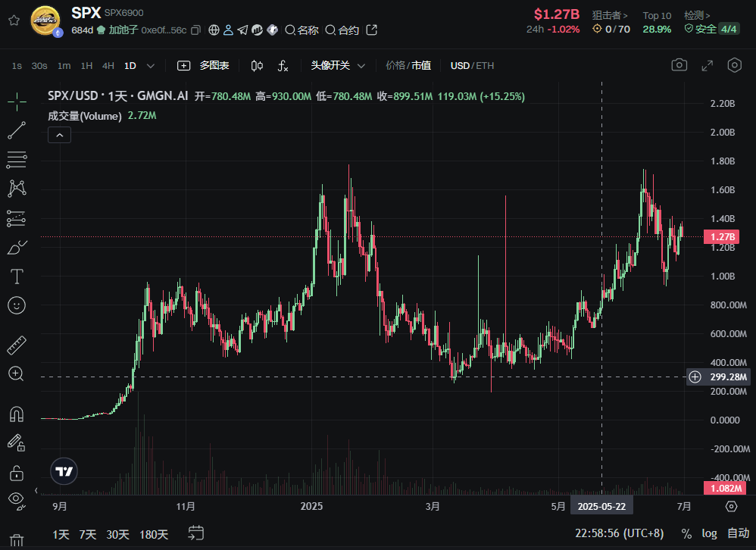
Task: Open the external share icon
Action: tap(371, 30)
